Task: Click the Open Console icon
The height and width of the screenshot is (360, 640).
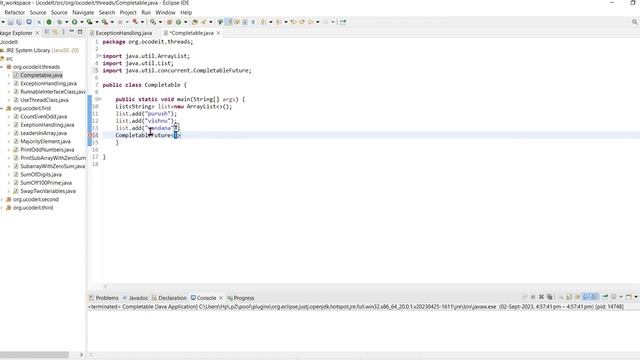Action: coord(629,297)
